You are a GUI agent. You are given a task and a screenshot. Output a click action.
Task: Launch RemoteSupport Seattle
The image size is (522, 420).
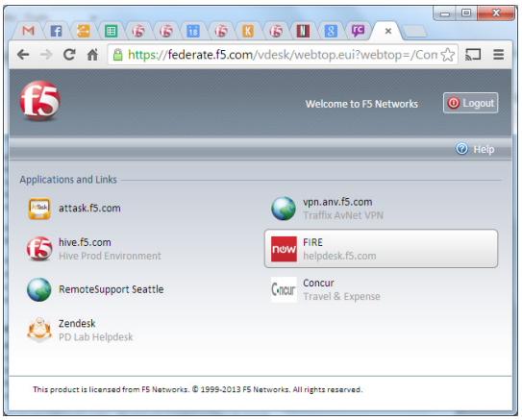click(x=112, y=289)
